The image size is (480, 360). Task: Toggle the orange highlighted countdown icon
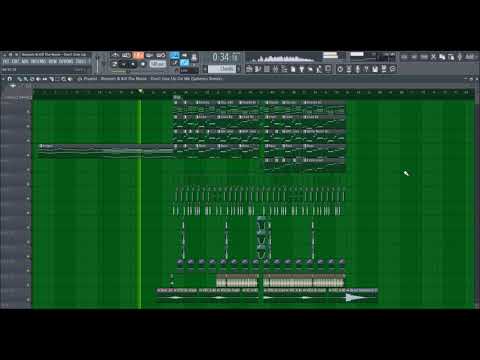138,55
